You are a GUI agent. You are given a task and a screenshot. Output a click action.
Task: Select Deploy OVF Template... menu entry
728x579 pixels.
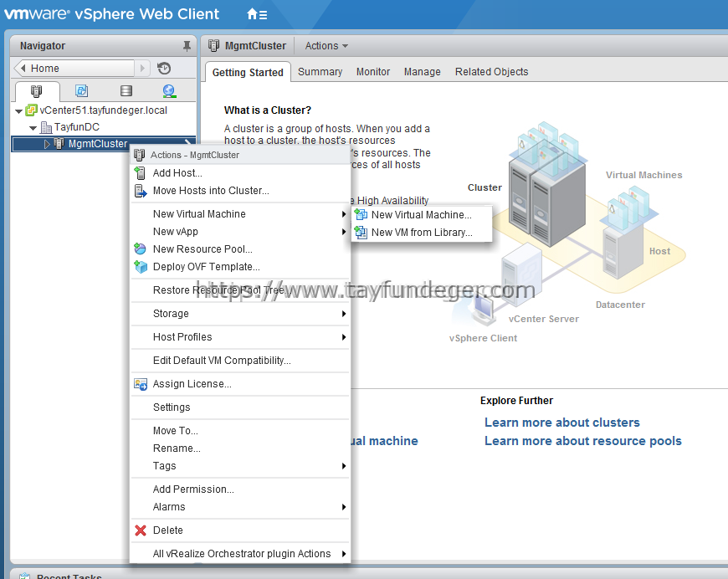click(240, 267)
